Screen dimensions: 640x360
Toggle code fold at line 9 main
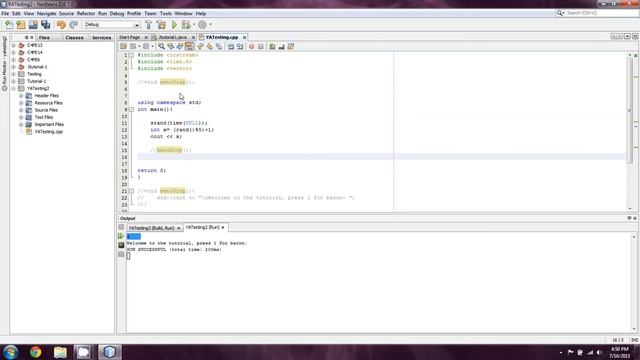pos(131,109)
